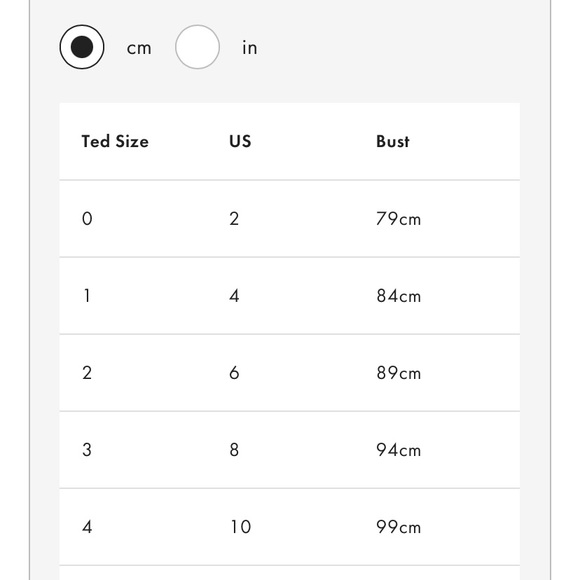The image size is (580, 580).
Task: Click the 'in' unit label
Action: [x=250, y=48]
